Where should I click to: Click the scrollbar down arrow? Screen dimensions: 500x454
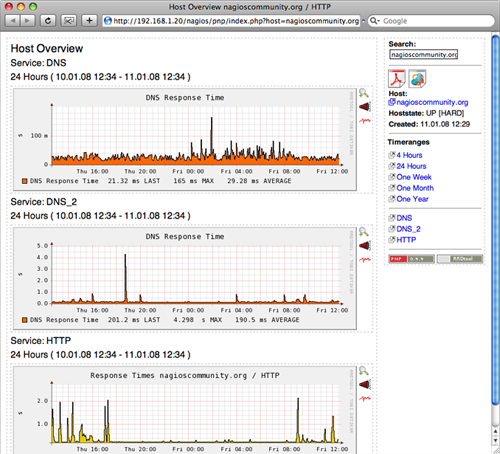tap(495, 441)
